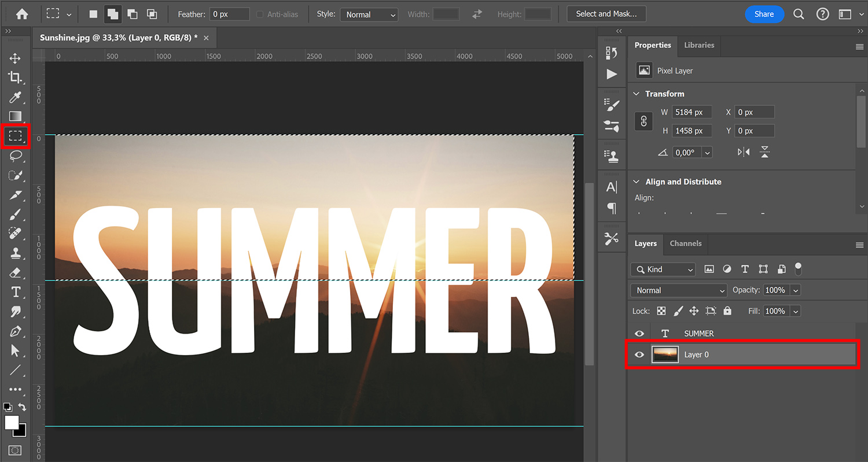Viewport: 868px width, 462px height.
Task: Toggle visibility of Layer 0
Action: (639, 354)
